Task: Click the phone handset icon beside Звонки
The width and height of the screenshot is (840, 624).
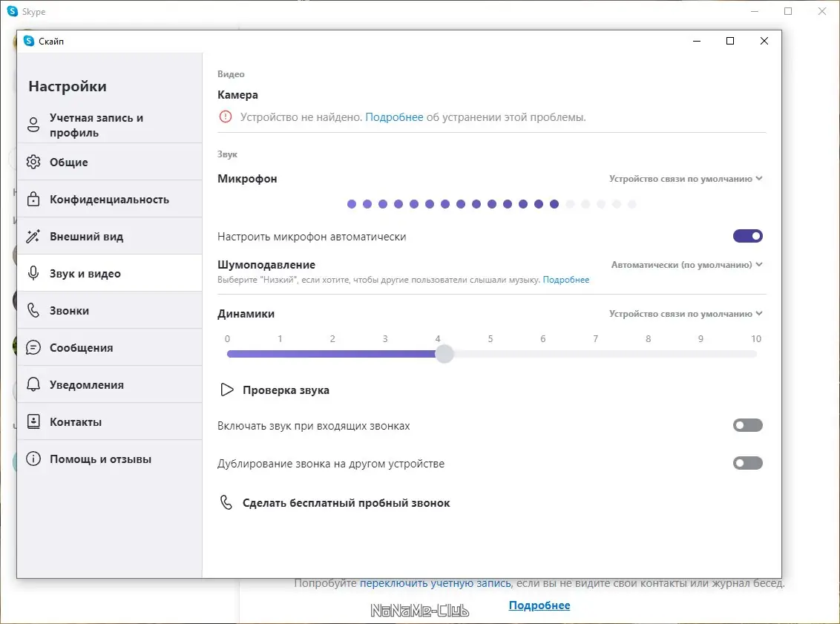Action: [x=33, y=310]
